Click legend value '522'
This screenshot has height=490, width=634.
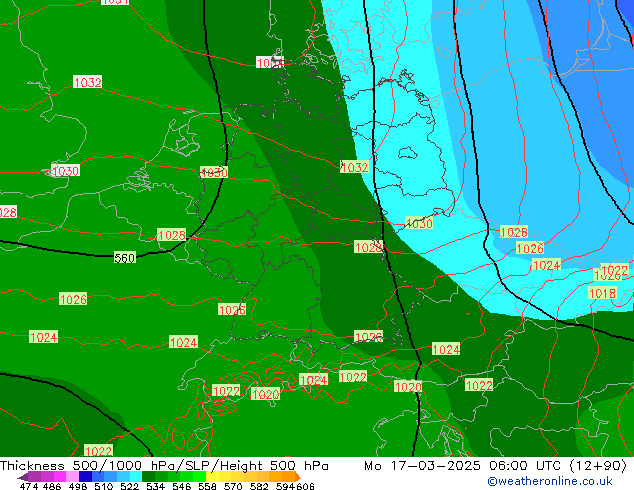[129, 486]
